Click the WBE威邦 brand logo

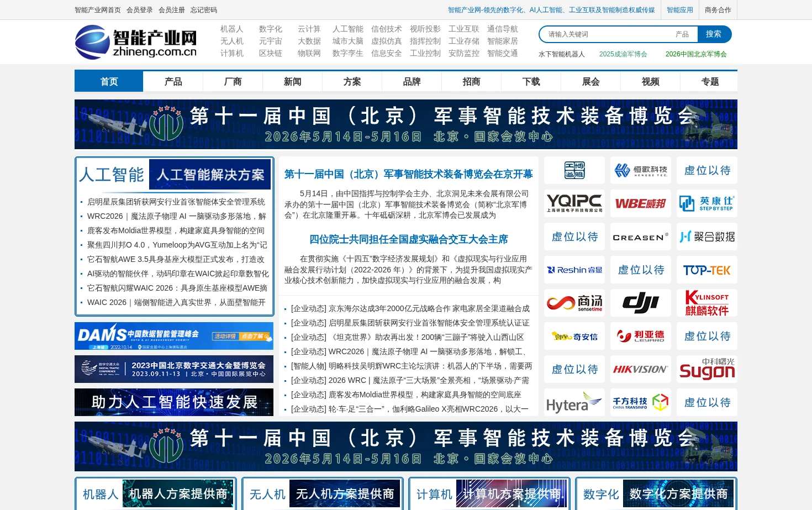pyautogui.click(x=641, y=203)
